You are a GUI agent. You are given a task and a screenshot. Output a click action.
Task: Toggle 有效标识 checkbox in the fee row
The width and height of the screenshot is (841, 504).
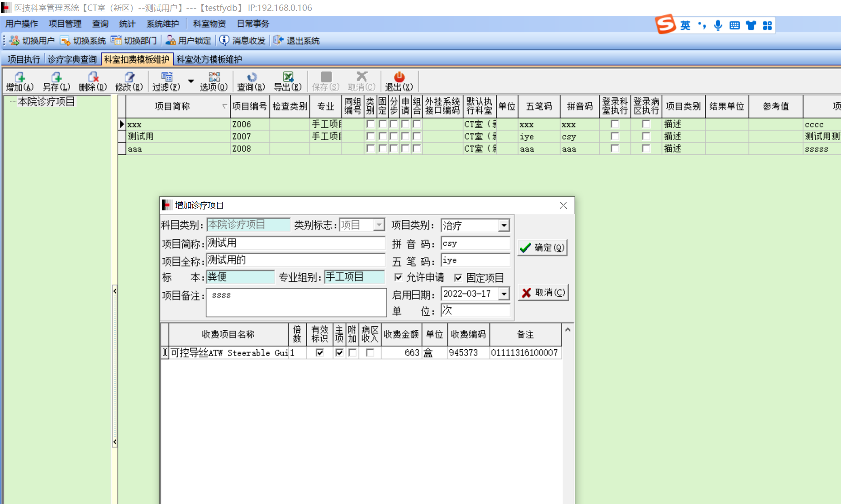320,353
